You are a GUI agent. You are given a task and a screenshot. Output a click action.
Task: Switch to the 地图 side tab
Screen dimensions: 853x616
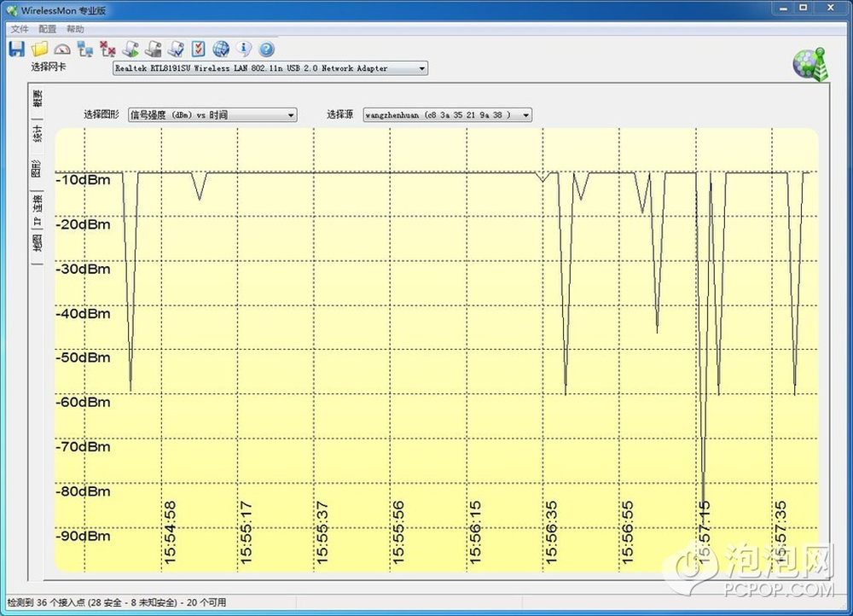click(x=37, y=242)
